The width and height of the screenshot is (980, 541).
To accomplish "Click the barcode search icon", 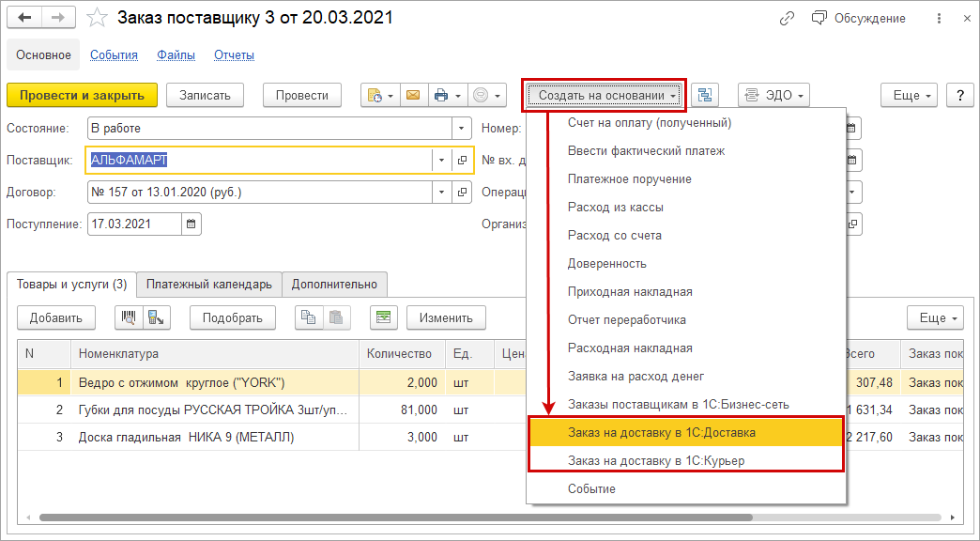I will (129, 318).
